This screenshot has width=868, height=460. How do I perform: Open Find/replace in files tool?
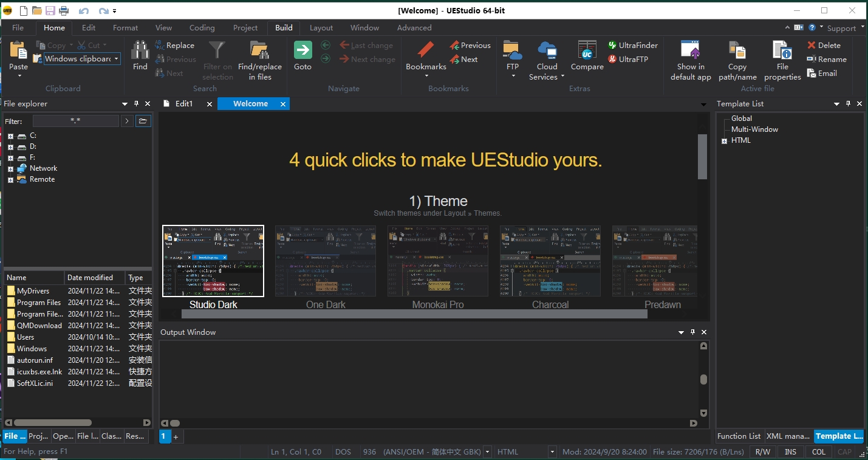pos(259,50)
